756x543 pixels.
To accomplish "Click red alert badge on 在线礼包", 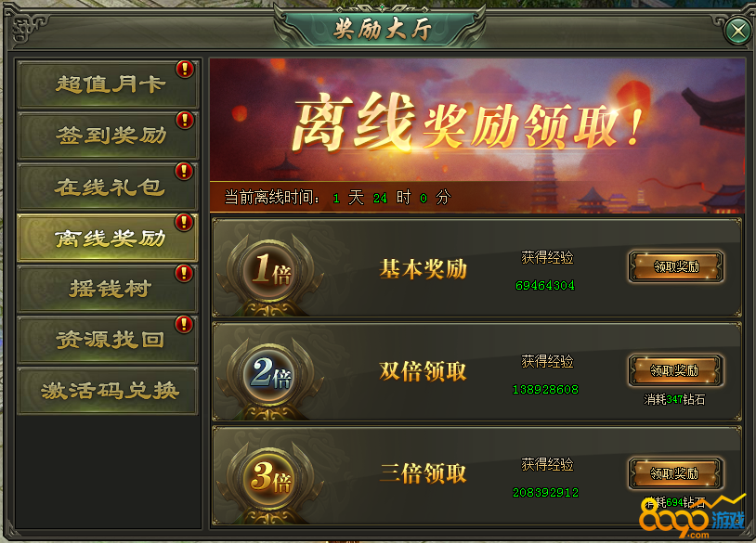I will click(185, 171).
